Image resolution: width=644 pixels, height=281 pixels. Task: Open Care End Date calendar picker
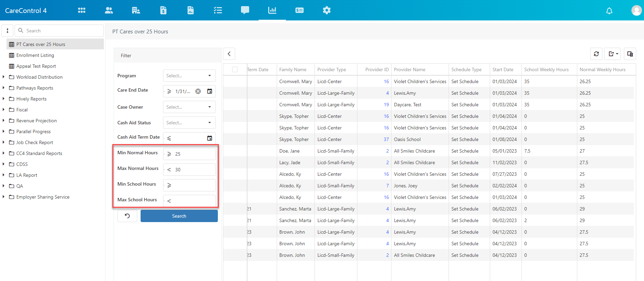(x=210, y=91)
